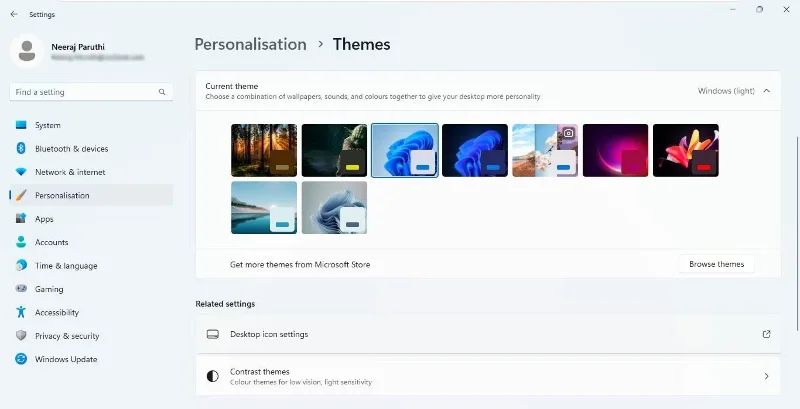Open Network & internet settings
Viewport: 800px width, 409px height.
[x=91, y=172]
